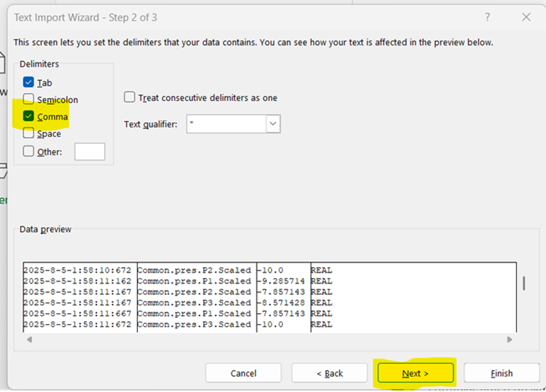Open the Text qualifier dropdown arrow
546x392 pixels.
coord(273,124)
